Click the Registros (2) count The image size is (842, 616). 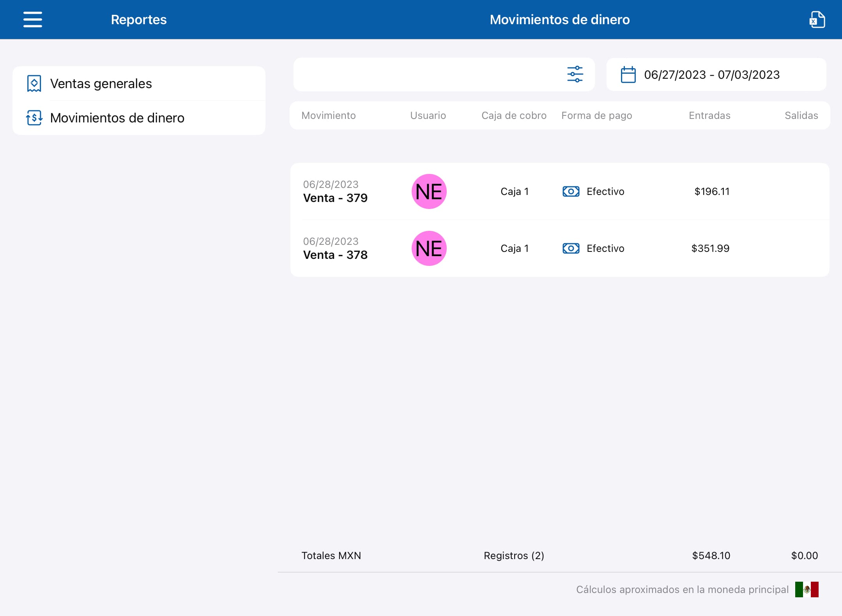[x=514, y=556]
